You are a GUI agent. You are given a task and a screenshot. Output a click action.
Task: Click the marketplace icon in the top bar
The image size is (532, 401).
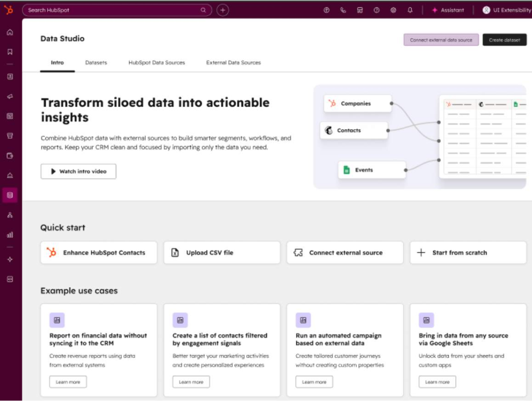click(360, 10)
